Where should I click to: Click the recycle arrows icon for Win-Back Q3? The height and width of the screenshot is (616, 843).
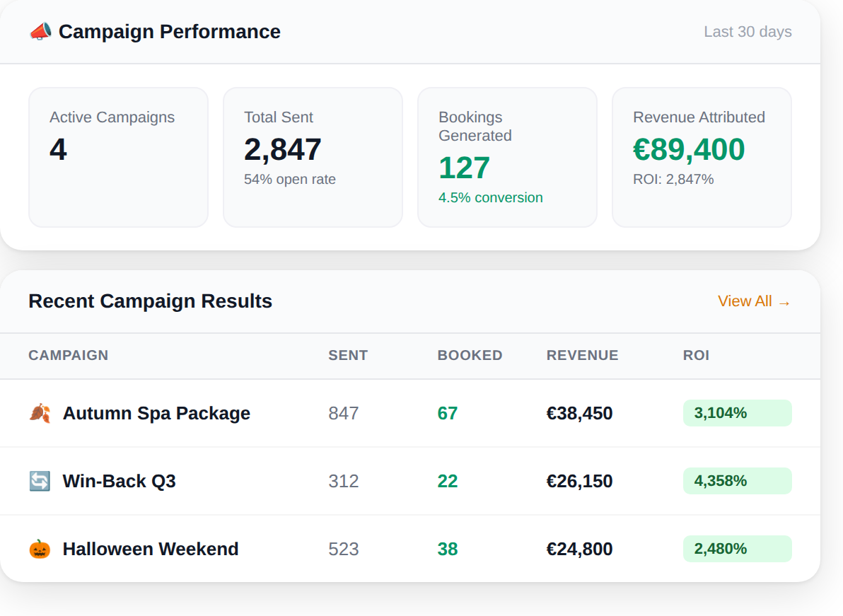click(x=40, y=481)
